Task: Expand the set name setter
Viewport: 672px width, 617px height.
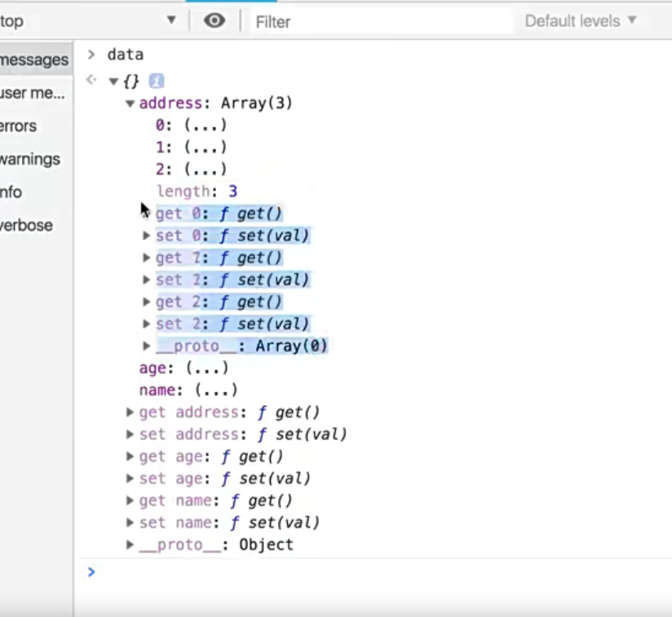Action: click(x=130, y=522)
